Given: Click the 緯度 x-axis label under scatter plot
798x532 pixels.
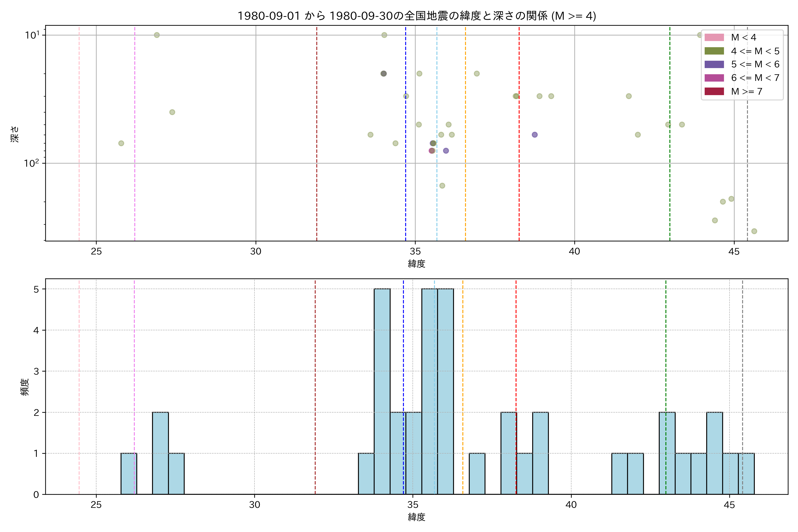Looking at the screenshot, I should (416, 264).
